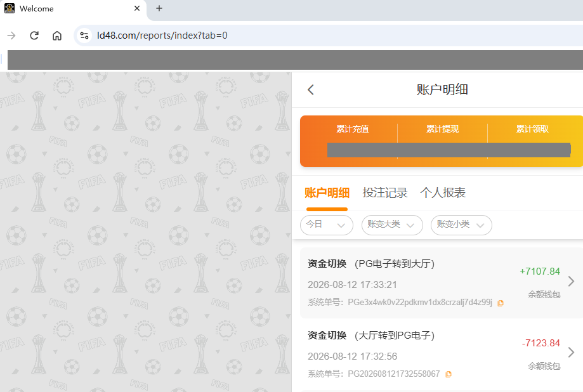Expand the +7107.84 record chevron

coord(572,281)
